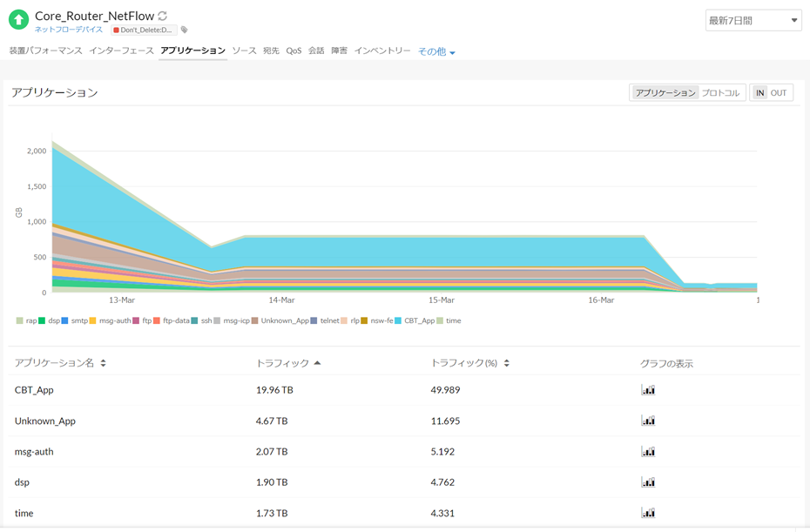Click the CBT_App legend color swatch
The image size is (810, 532).
coord(399,321)
